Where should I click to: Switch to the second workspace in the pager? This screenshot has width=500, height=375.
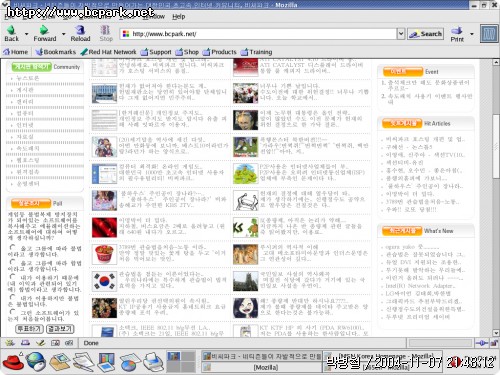click(x=188, y=356)
